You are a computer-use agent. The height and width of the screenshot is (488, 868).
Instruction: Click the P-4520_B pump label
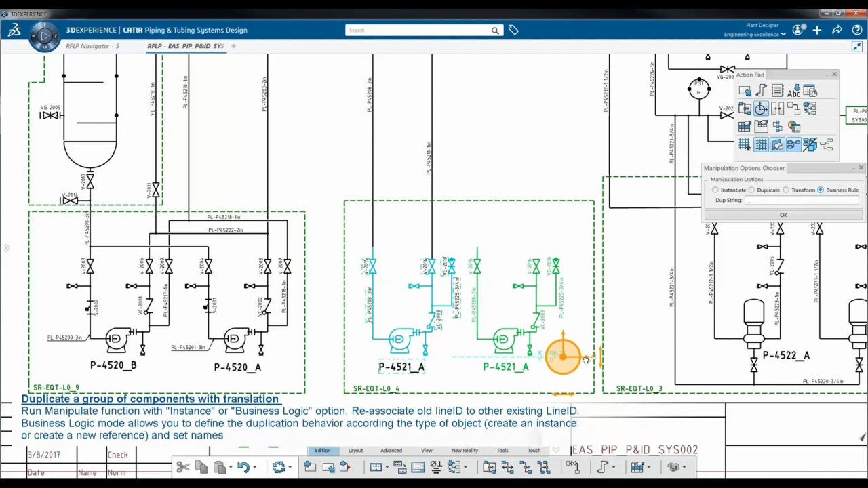(113, 365)
